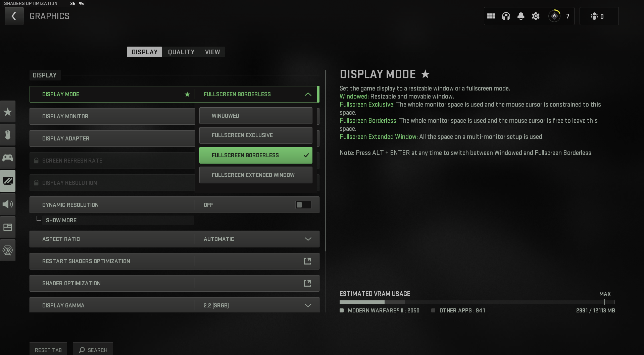The image size is (644, 355).
Task: Expand the Aspect Ratio dropdown
Action: point(308,239)
